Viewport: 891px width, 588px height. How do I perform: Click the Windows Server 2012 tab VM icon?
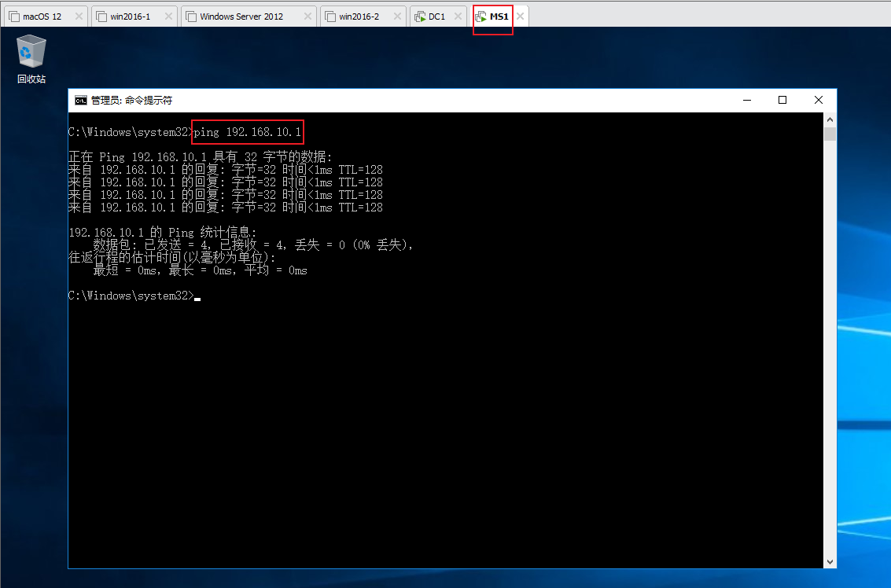pyautogui.click(x=192, y=17)
